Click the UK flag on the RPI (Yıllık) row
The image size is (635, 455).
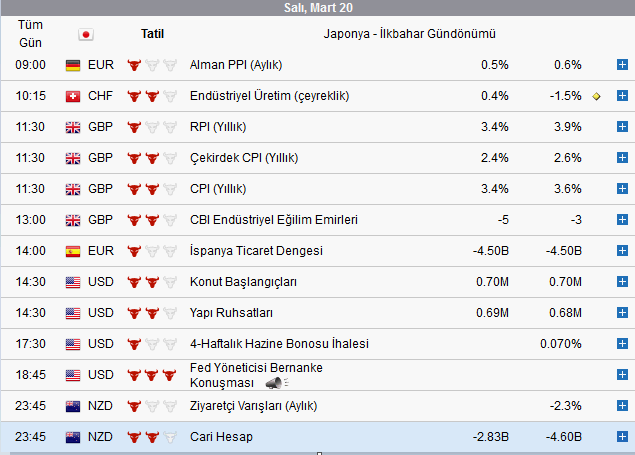click(73, 127)
